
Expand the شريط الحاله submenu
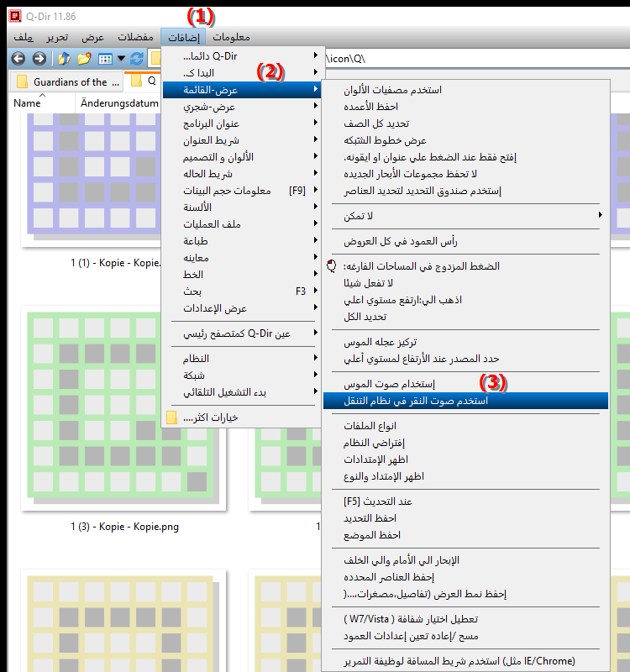[x=242, y=174]
